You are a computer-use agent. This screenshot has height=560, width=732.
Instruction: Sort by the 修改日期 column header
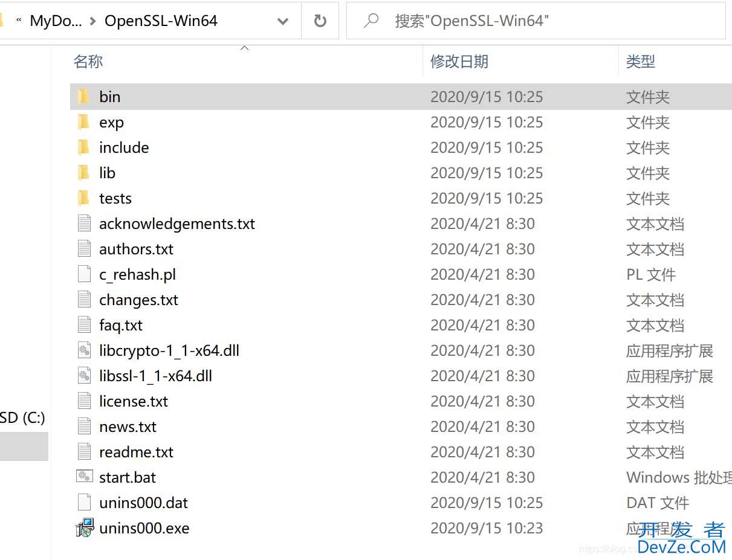459,62
